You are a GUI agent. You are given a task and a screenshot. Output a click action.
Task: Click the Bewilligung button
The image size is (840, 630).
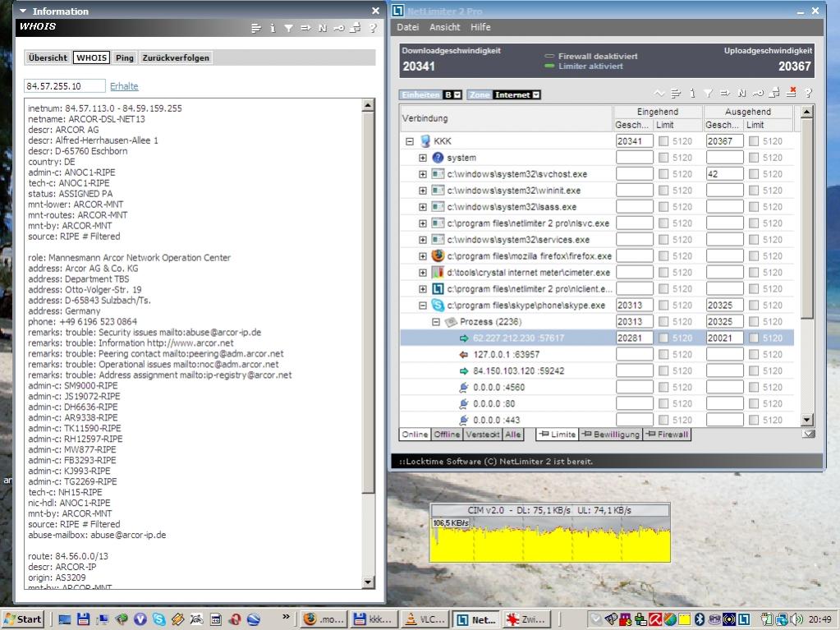coord(610,434)
